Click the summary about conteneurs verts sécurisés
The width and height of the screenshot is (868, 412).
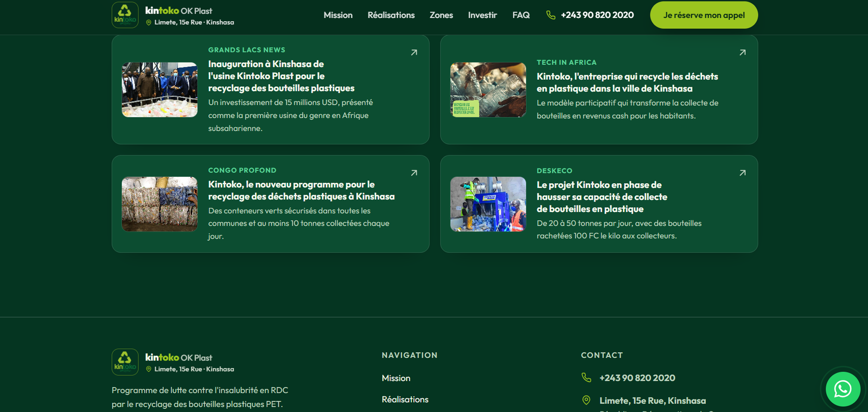pyautogui.click(x=299, y=223)
